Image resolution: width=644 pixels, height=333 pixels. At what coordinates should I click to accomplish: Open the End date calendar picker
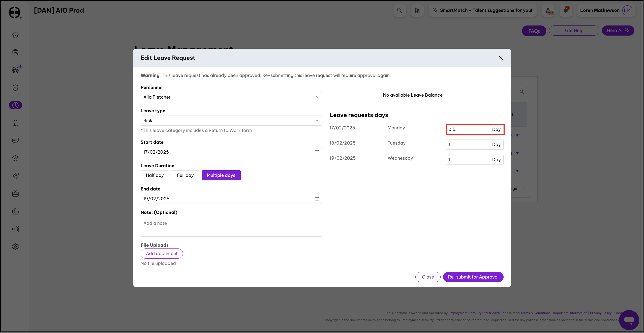click(317, 199)
